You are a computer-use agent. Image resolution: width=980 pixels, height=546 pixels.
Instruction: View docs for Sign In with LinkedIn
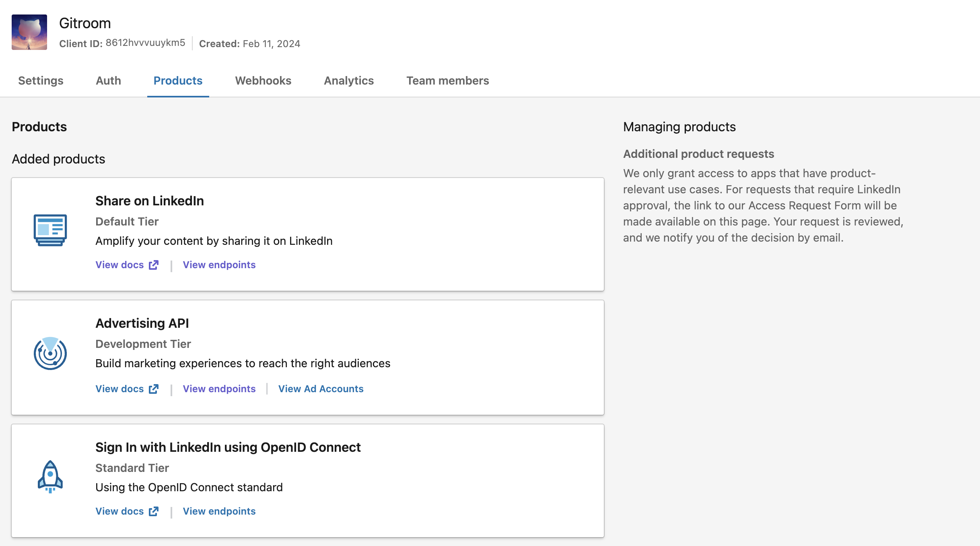coord(119,511)
